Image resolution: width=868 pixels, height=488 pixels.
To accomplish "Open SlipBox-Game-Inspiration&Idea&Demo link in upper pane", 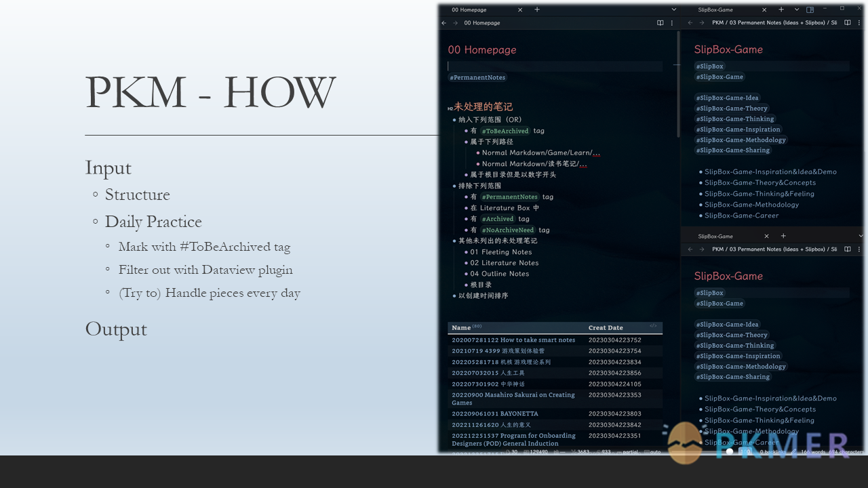I will [770, 171].
